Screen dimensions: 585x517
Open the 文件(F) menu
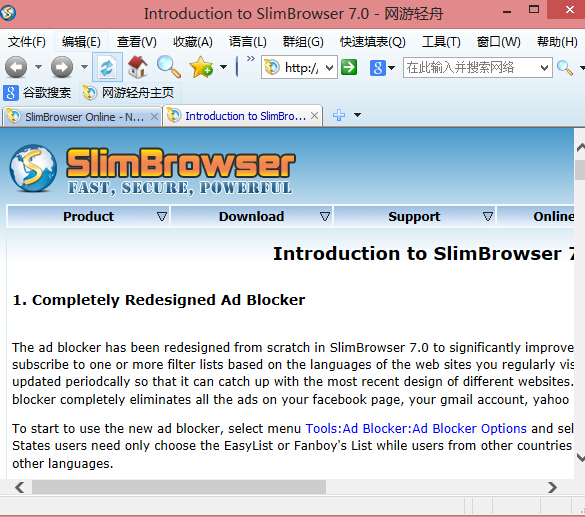26,42
